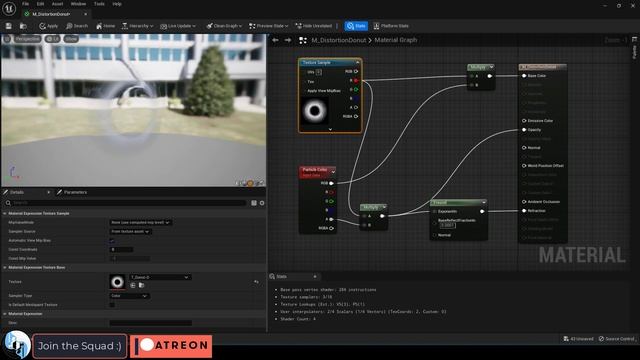Collapse the Texture Sample node with top arrow
The height and width of the screenshot is (360, 640).
(x=358, y=62)
